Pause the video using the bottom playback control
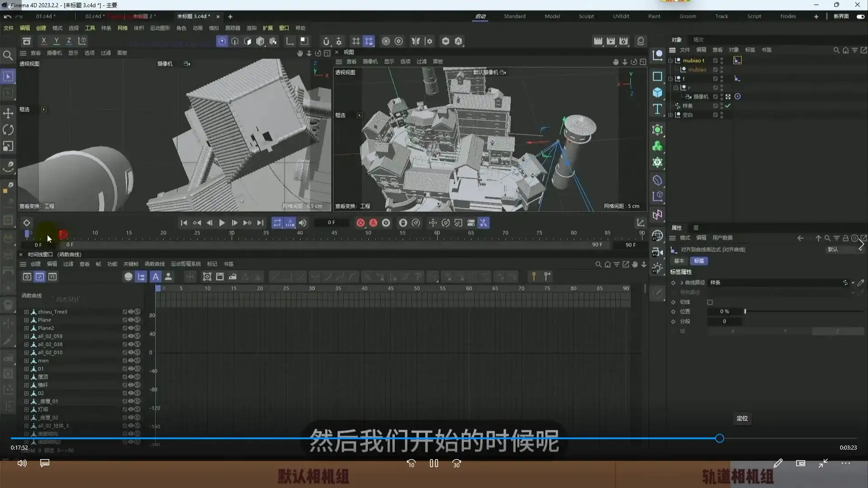This screenshot has width=868, height=488. [x=434, y=463]
